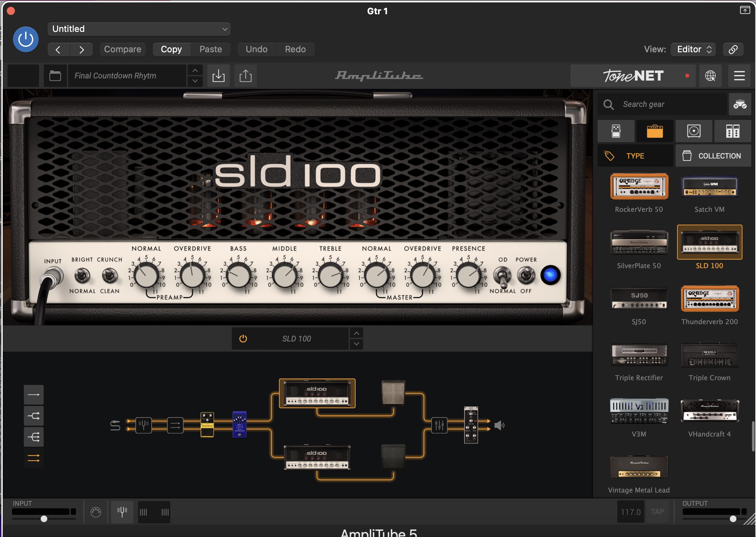Screen dimensions: 756x537
Task: Click the Paste button
Action: (x=211, y=50)
